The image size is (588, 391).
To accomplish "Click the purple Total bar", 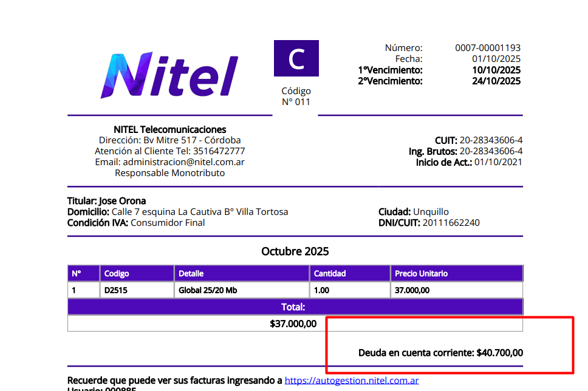I will point(295,307).
